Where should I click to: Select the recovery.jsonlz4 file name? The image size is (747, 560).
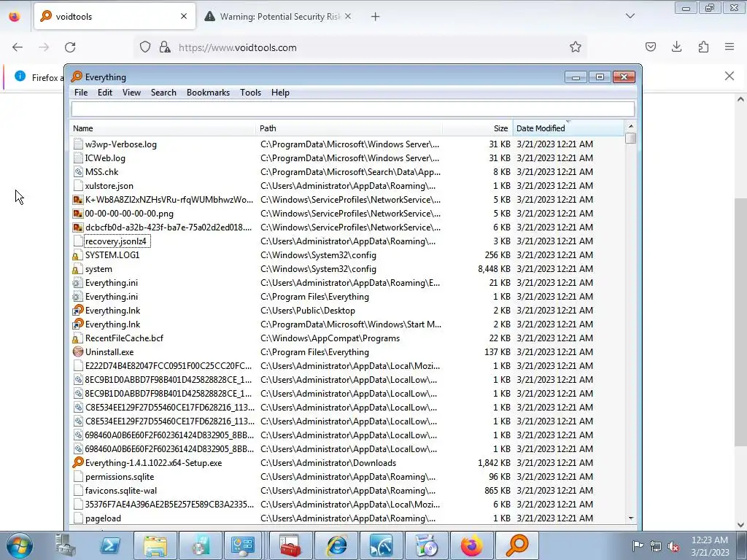pyautogui.click(x=116, y=241)
